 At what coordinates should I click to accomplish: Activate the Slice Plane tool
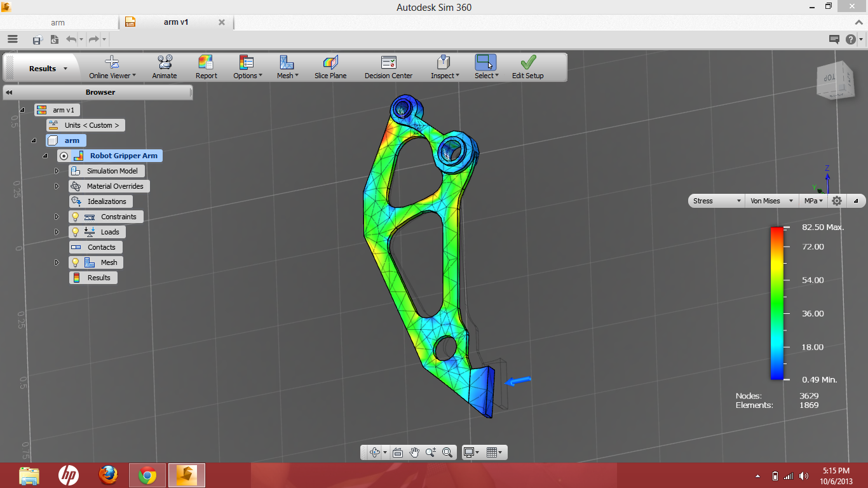point(330,67)
